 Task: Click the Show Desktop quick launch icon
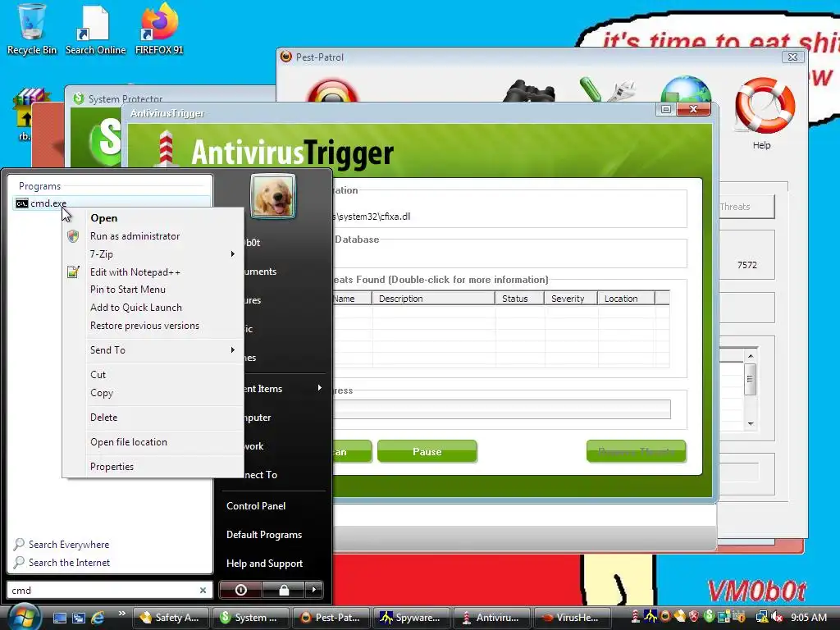59,618
